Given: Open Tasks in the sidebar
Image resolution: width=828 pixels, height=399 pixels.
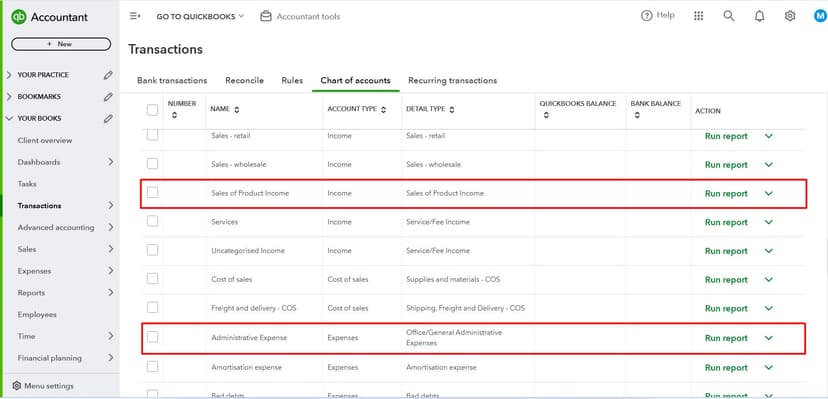Looking at the screenshot, I should (27, 184).
